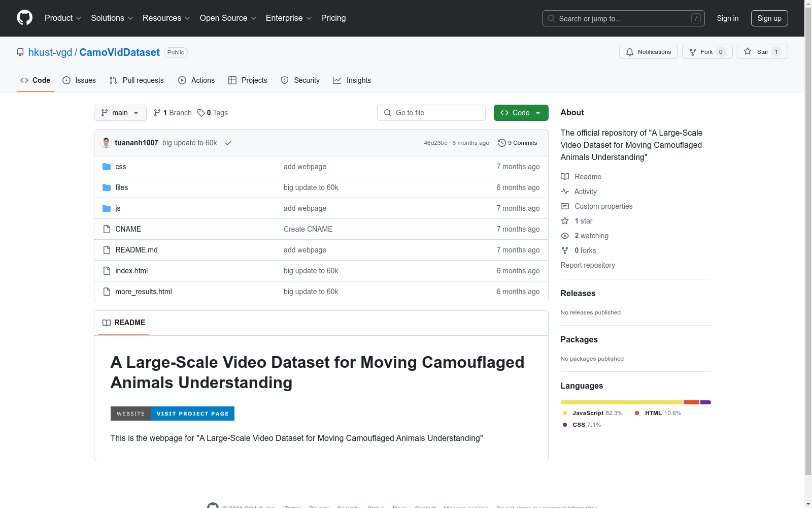Click the tag icon beside '0 Tags'
The image size is (812, 508).
coord(201,113)
